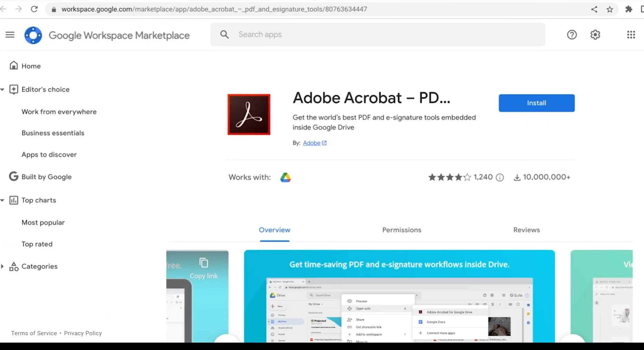Click the star rating display

449,177
